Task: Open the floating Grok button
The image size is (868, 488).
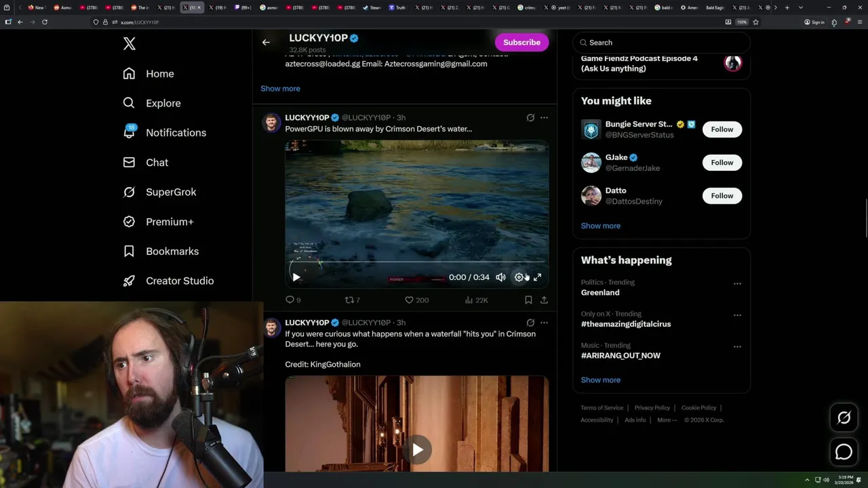Action: tap(844, 418)
